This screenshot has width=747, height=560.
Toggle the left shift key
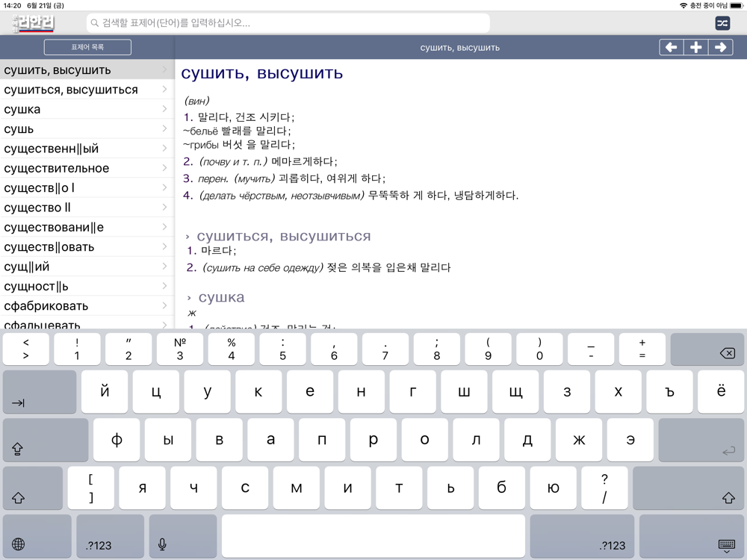(x=33, y=488)
